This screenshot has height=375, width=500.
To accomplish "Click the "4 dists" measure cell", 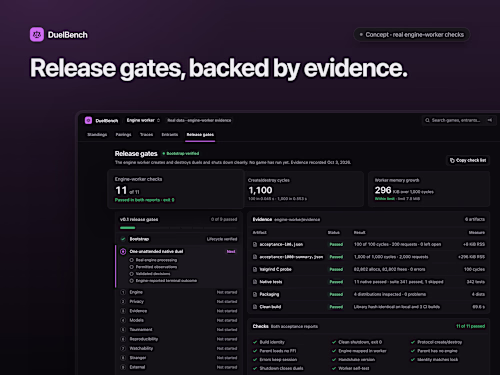I will tap(478, 294).
